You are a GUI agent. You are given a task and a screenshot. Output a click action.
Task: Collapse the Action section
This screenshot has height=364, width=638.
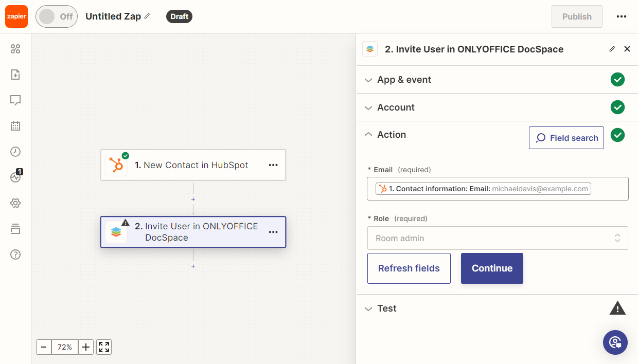392,135
